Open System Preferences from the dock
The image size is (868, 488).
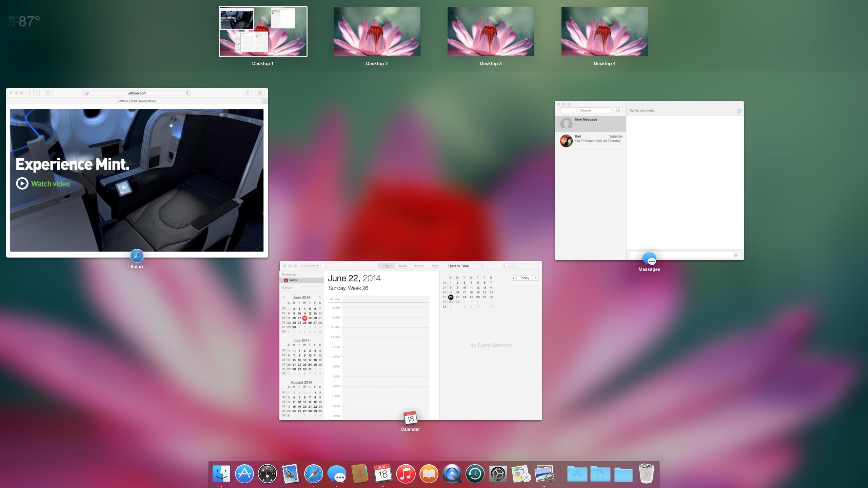click(498, 473)
